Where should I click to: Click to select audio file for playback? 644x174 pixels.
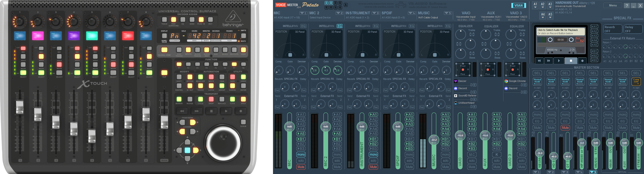coord(561,32)
